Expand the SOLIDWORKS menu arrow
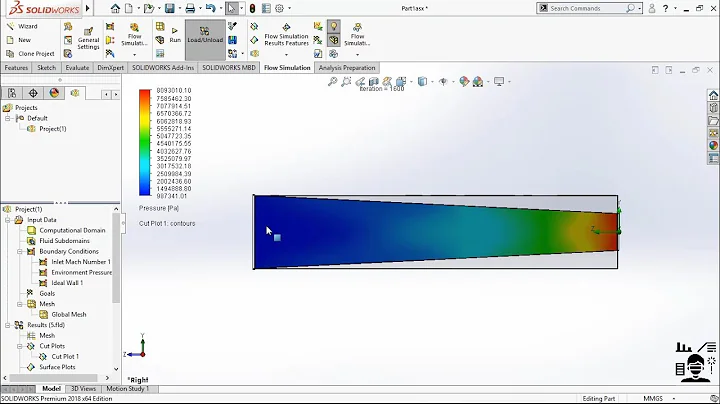This screenshot has height=404, width=720. (x=87, y=8)
